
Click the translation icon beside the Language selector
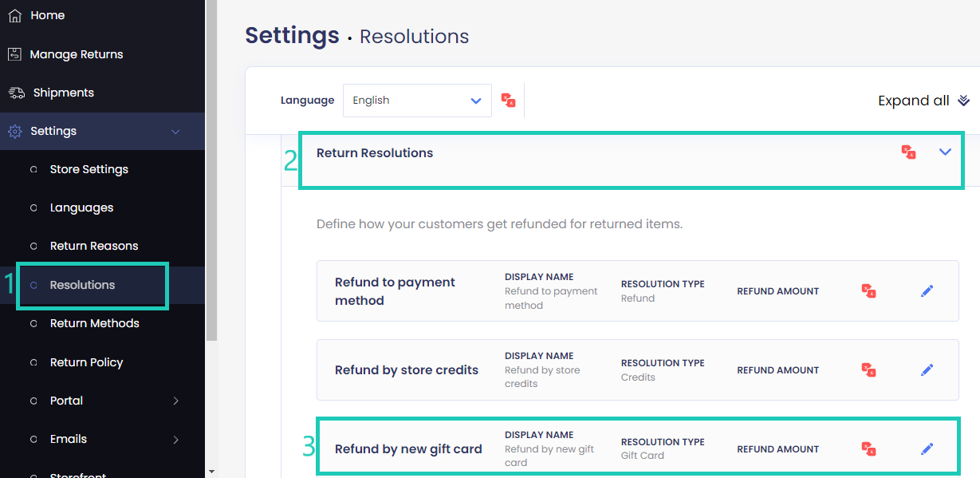[x=508, y=100]
